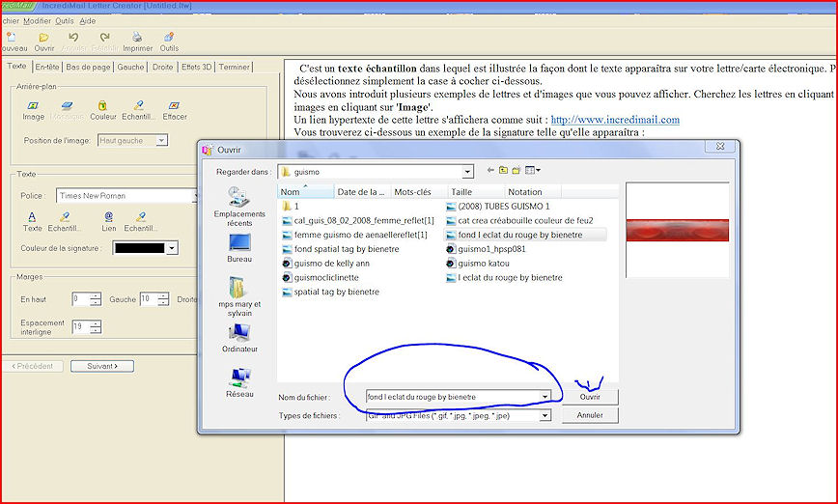Click the Ouvrir button in the dialog

590,397
